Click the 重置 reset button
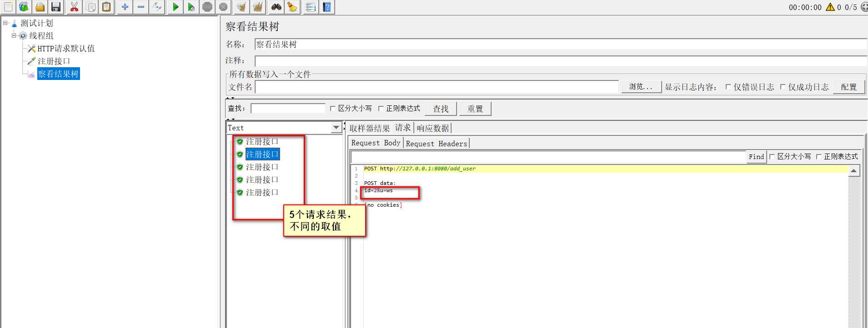The image size is (868, 328). coord(475,109)
